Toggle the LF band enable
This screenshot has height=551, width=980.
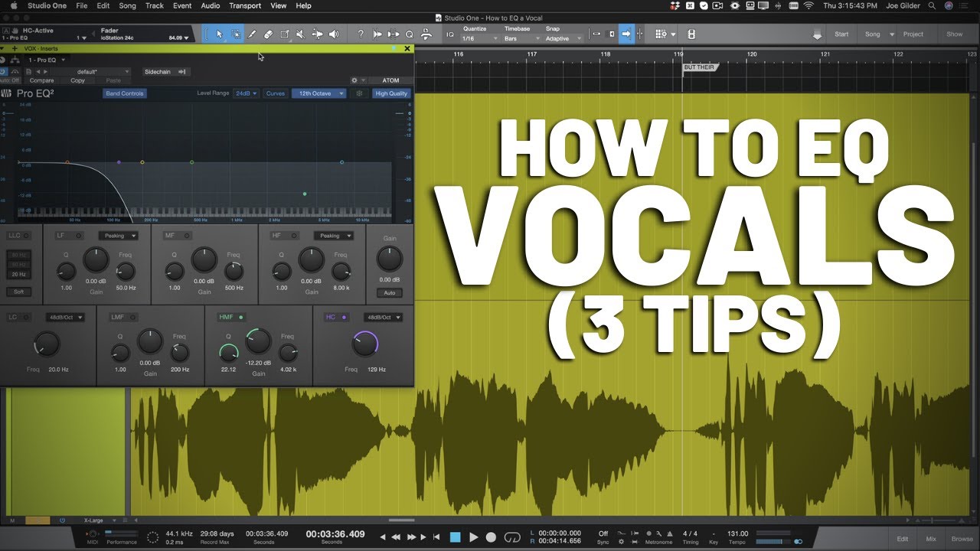(x=71, y=236)
